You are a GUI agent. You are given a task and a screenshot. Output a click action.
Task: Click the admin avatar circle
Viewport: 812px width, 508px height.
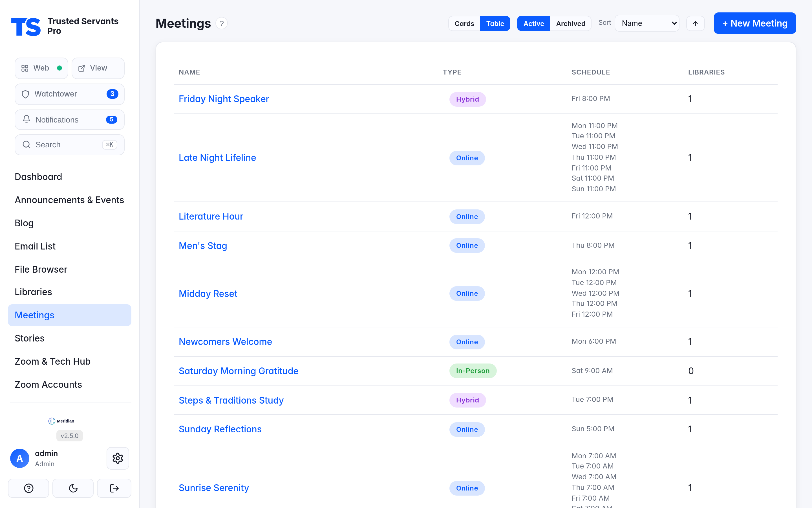[x=20, y=458]
